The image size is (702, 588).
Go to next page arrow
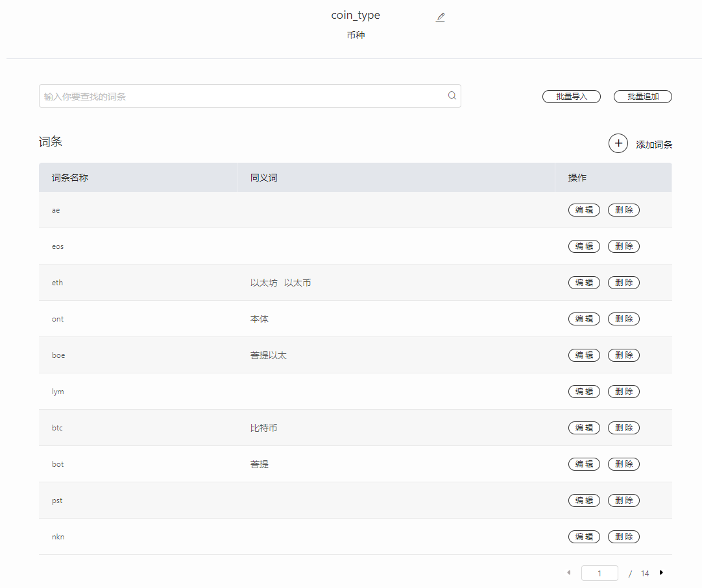661,572
